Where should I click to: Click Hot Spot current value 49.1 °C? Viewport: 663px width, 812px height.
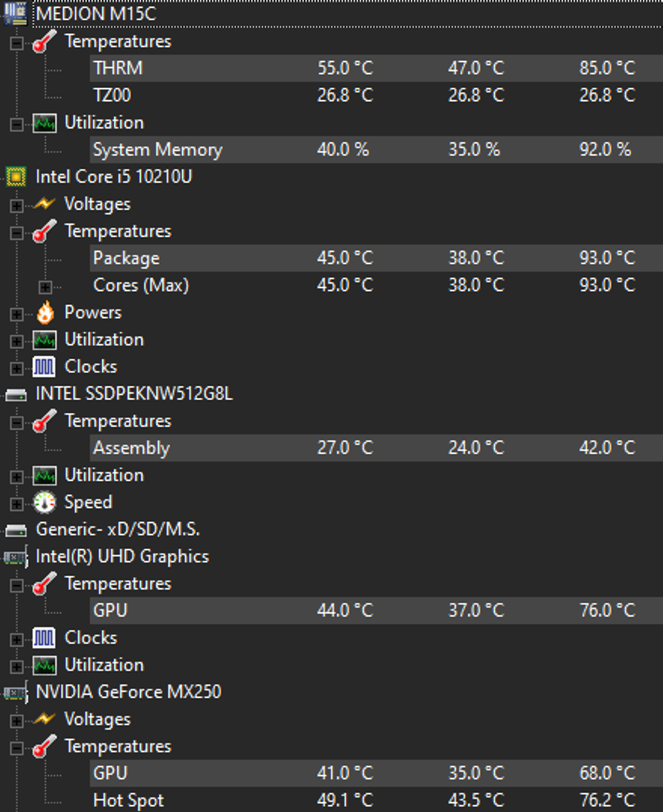345,800
